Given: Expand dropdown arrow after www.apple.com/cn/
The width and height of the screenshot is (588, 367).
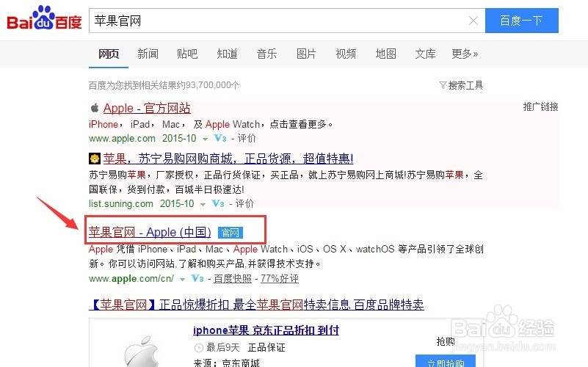Looking at the screenshot, I should coord(182,279).
